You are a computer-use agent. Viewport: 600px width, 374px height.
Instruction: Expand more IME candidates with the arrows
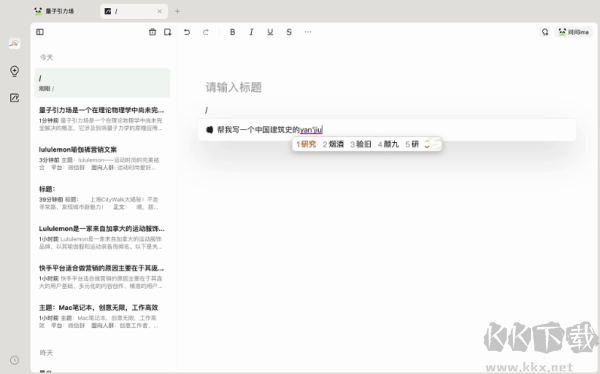point(427,144)
